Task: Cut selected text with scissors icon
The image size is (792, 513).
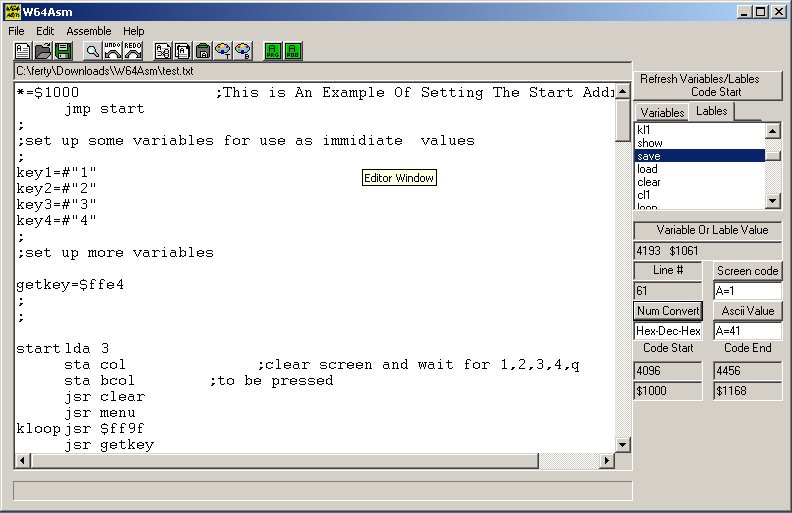Action: pos(162,51)
